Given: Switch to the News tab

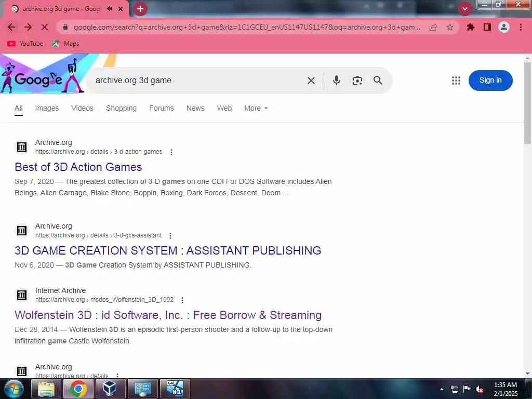Looking at the screenshot, I should (x=195, y=108).
